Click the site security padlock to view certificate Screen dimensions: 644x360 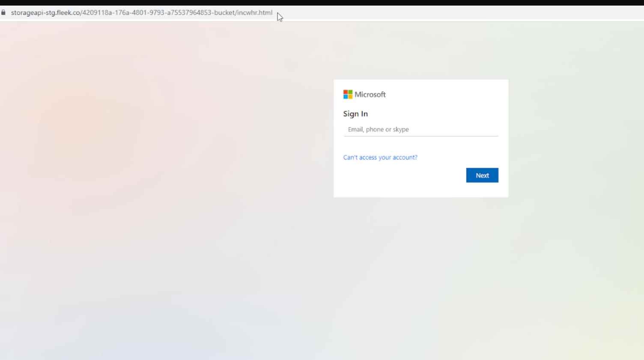point(3,12)
